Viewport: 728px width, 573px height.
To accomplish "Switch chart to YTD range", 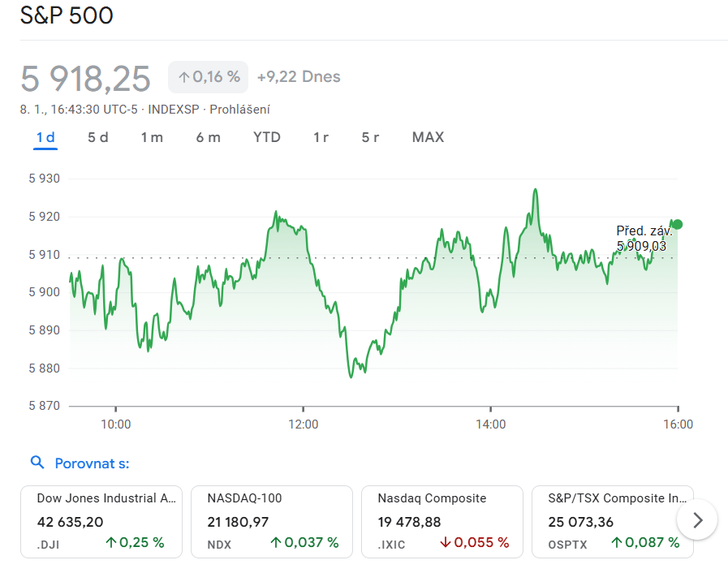I will (266, 137).
